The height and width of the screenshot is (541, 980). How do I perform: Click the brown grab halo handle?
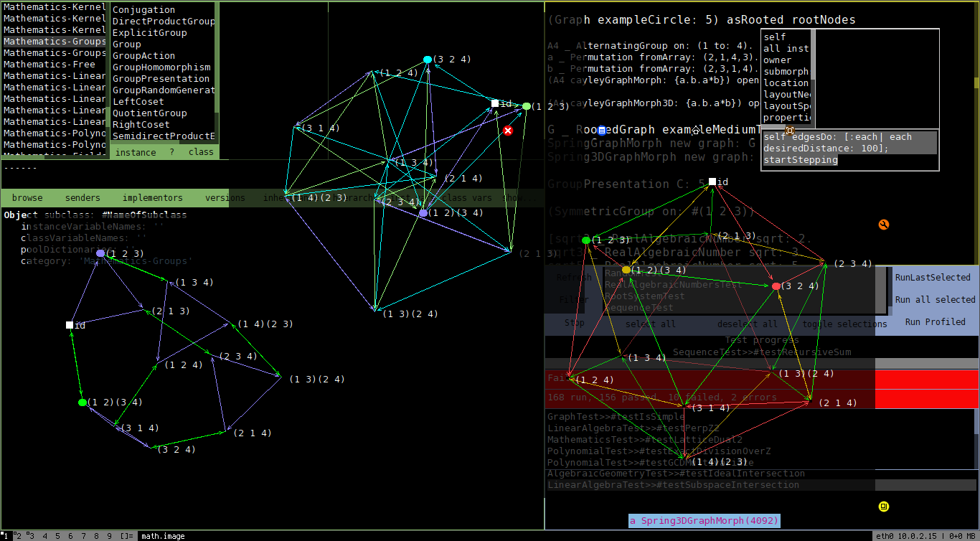(789, 130)
